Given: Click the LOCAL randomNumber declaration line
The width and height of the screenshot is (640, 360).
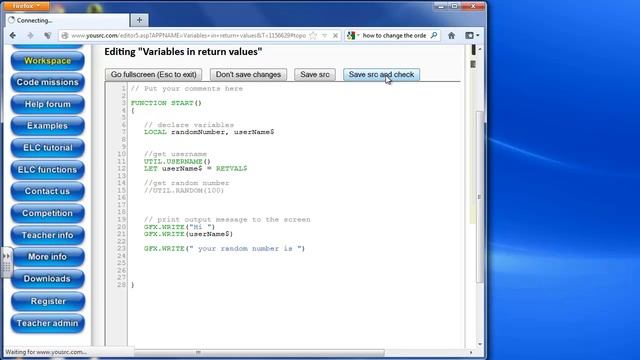Looking at the screenshot, I should pyautogui.click(x=209, y=132).
